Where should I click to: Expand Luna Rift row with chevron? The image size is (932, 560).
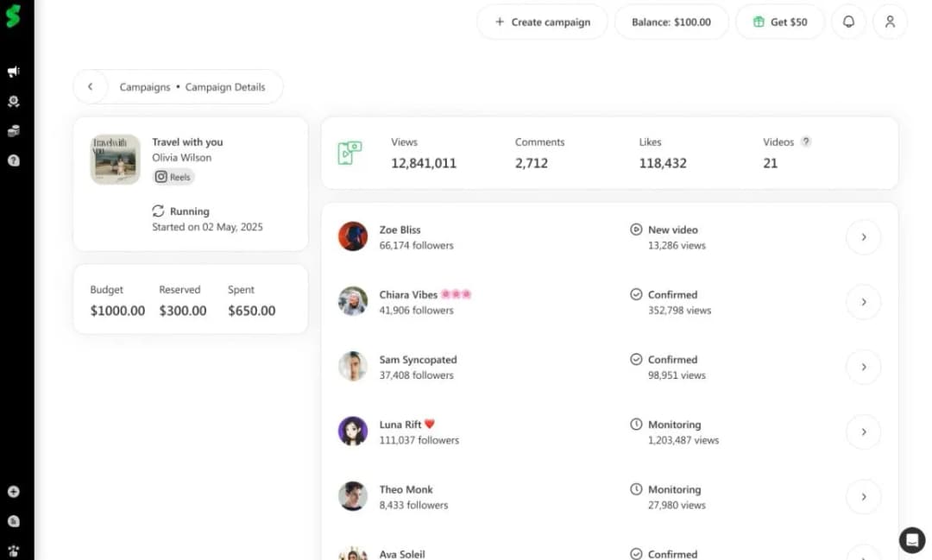(864, 431)
